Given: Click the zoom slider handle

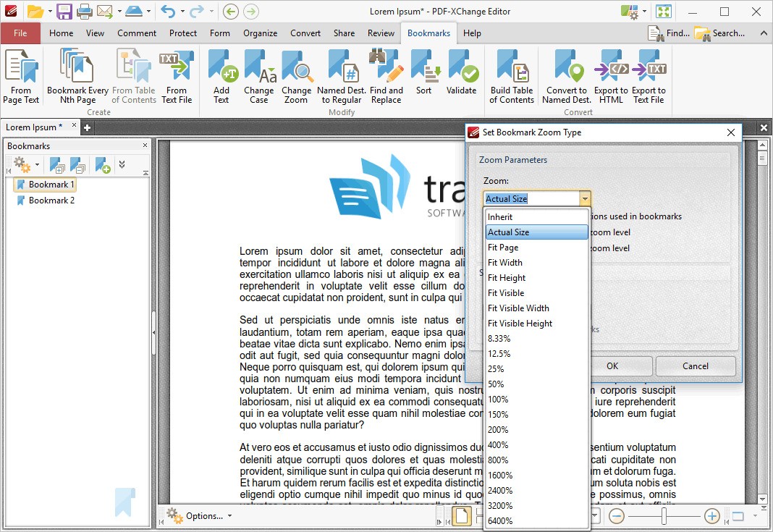Looking at the screenshot, I should [x=664, y=516].
